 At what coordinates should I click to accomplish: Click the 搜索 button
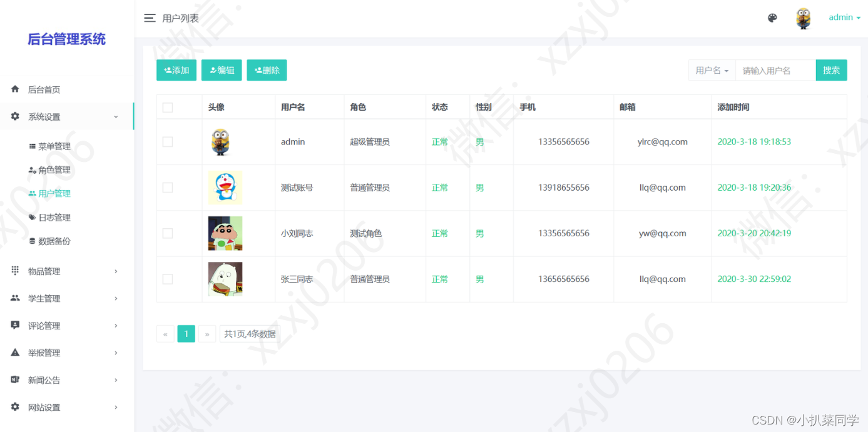tap(831, 71)
